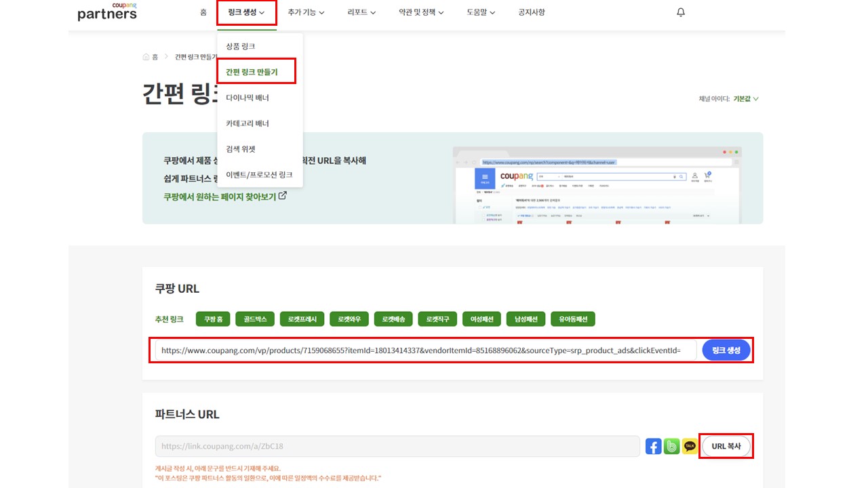The image size is (868, 488).
Task: Click the Coupang browser preview thumbnail
Action: [597, 184]
